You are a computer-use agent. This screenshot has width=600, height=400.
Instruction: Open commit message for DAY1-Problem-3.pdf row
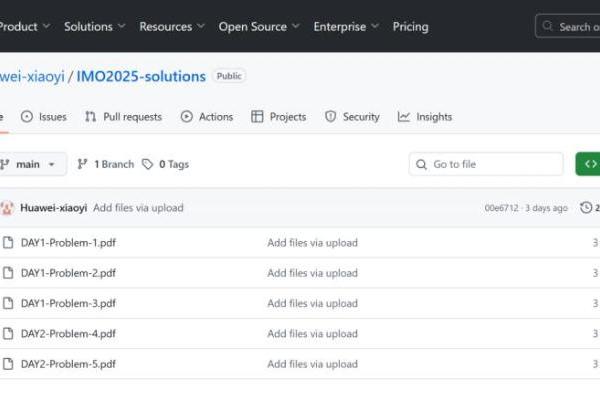312,303
